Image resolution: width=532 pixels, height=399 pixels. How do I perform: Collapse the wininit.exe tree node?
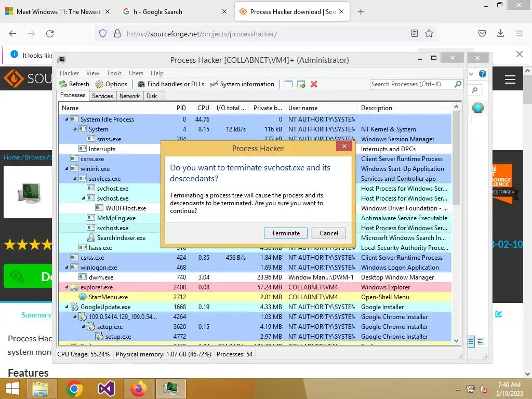pos(66,169)
